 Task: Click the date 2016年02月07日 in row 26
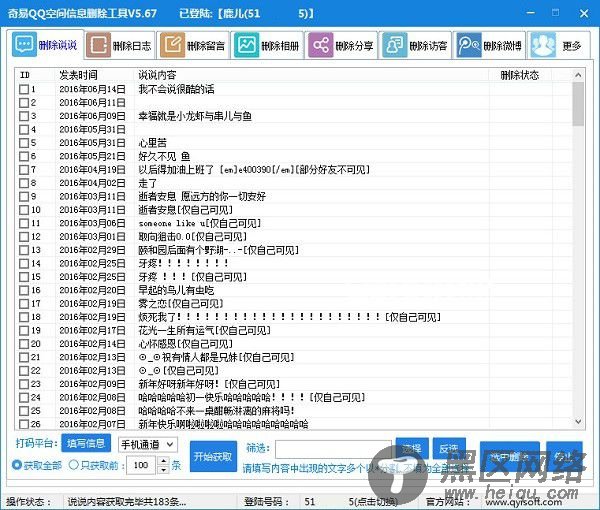coord(92,424)
